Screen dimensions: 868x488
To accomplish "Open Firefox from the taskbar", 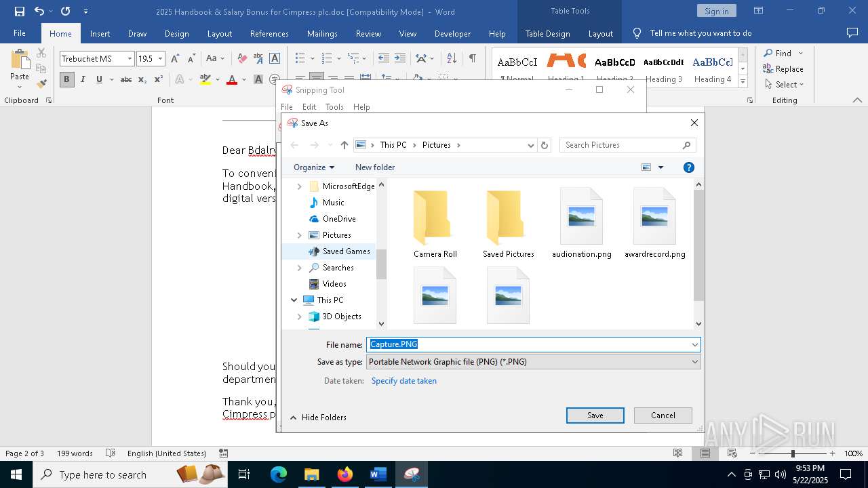I will tap(345, 474).
